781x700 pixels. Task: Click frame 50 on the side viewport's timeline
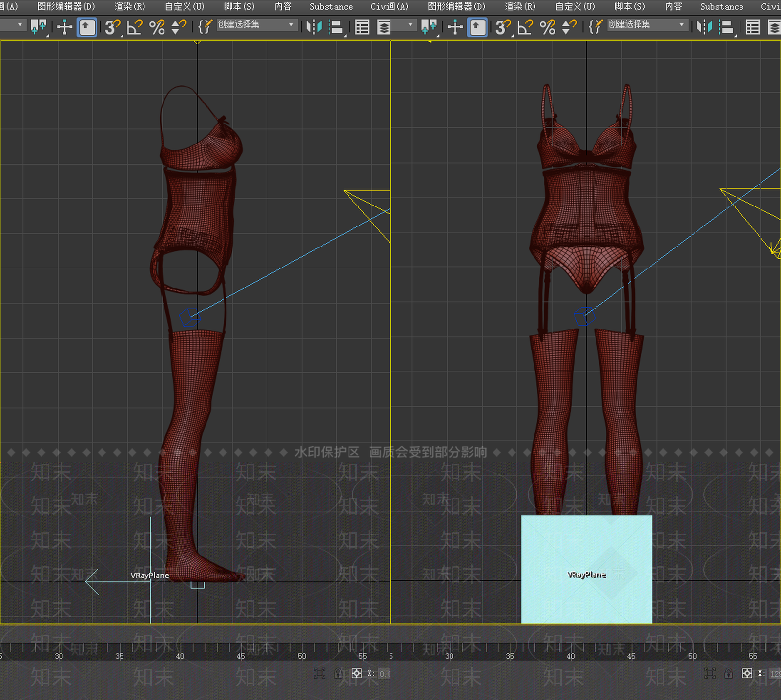click(302, 656)
